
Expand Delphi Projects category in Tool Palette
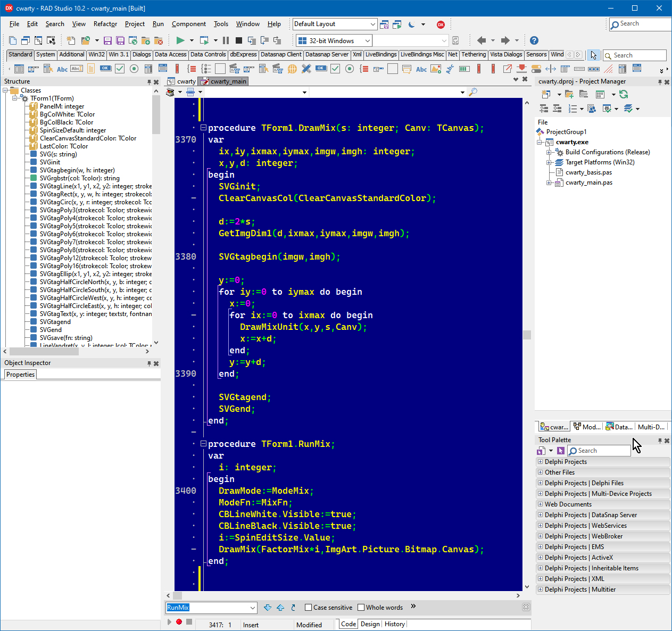541,462
